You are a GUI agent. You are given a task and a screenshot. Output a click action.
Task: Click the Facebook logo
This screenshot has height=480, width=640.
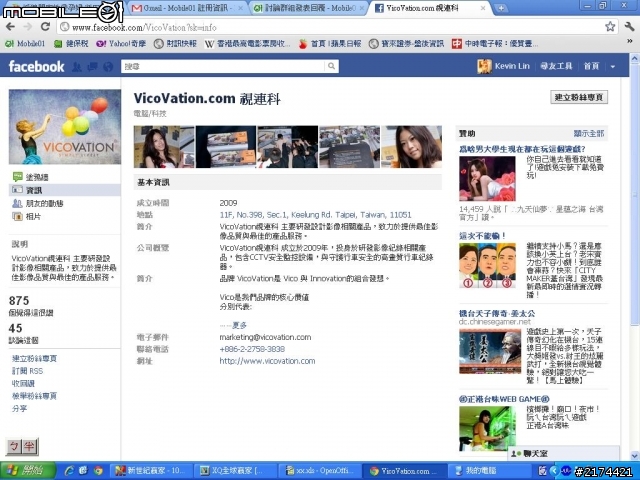coord(36,66)
